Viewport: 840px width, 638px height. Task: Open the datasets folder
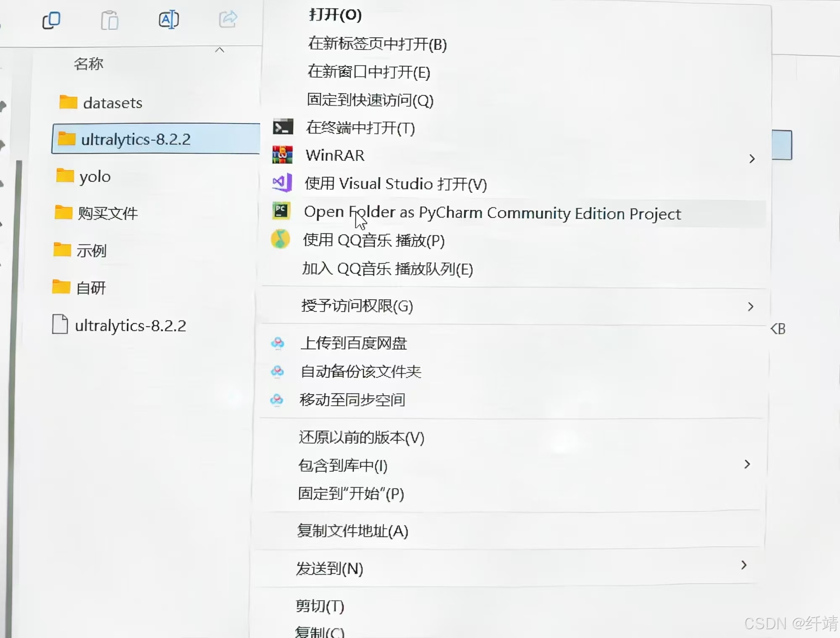[x=112, y=103]
